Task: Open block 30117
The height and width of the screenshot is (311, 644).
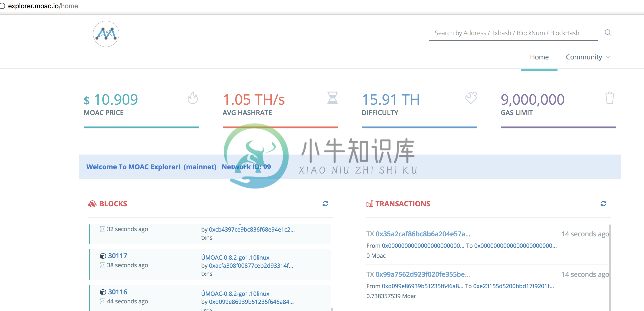Action: click(x=117, y=256)
